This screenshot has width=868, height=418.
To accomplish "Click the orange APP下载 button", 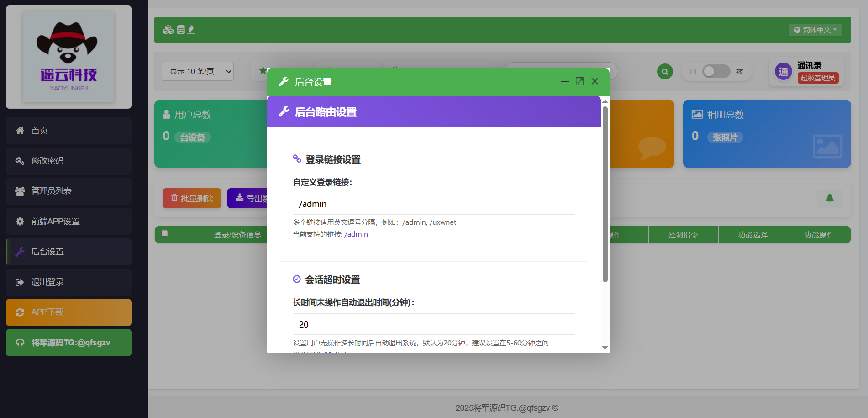I will pos(68,312).
